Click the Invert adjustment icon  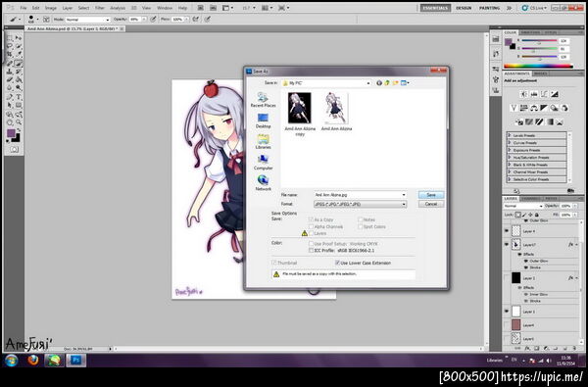coord(519,121)
